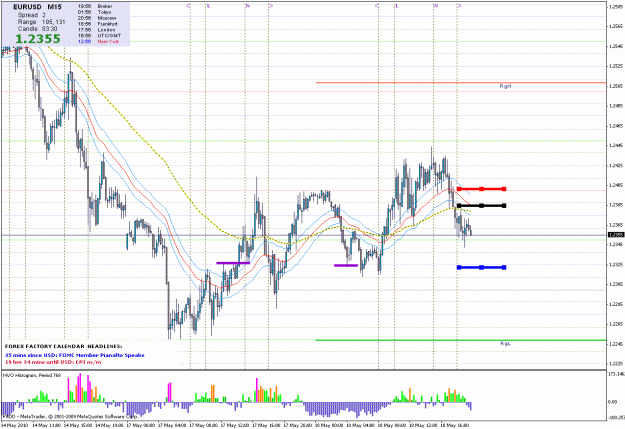Click the London time row
Viewport: 625px width, 429px height.
(96, 30)
